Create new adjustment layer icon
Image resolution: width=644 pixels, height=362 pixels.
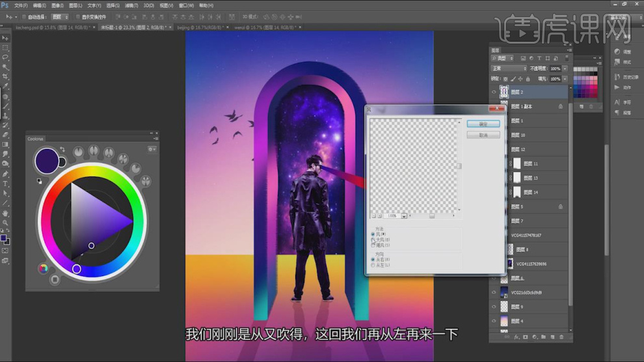pos(534,337)
